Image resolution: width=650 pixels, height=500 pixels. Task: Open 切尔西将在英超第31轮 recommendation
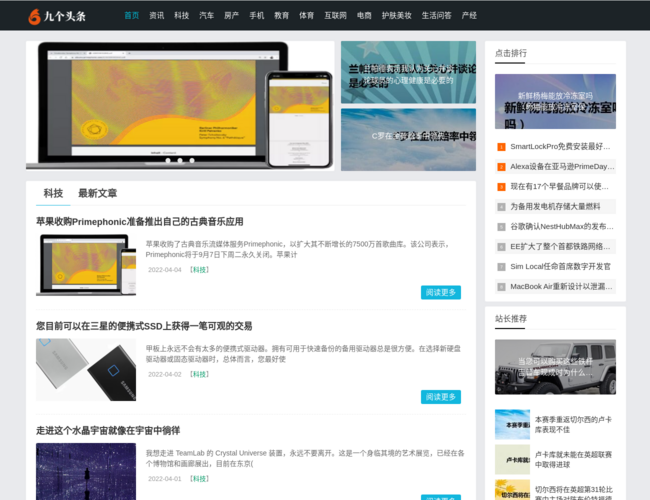[x=573, y=493]
